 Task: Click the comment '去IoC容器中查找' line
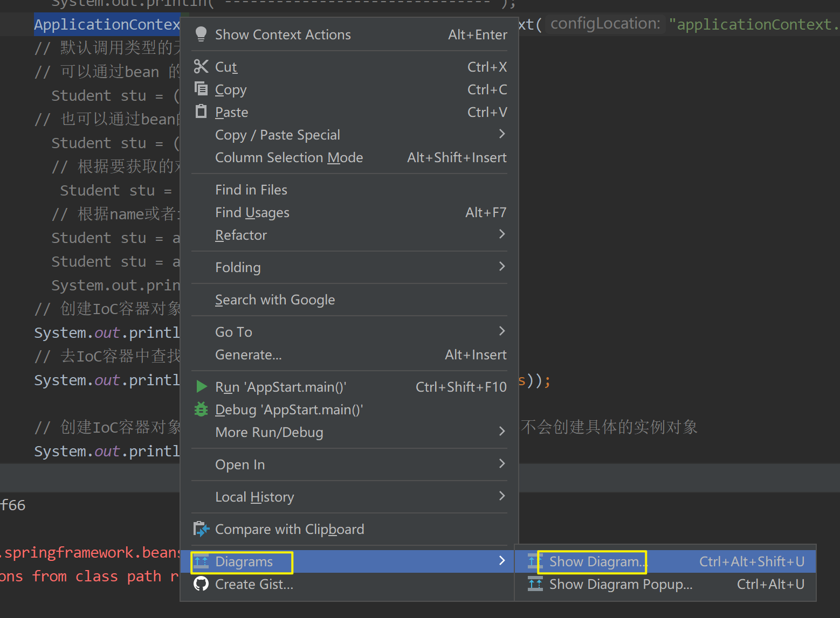107,356
